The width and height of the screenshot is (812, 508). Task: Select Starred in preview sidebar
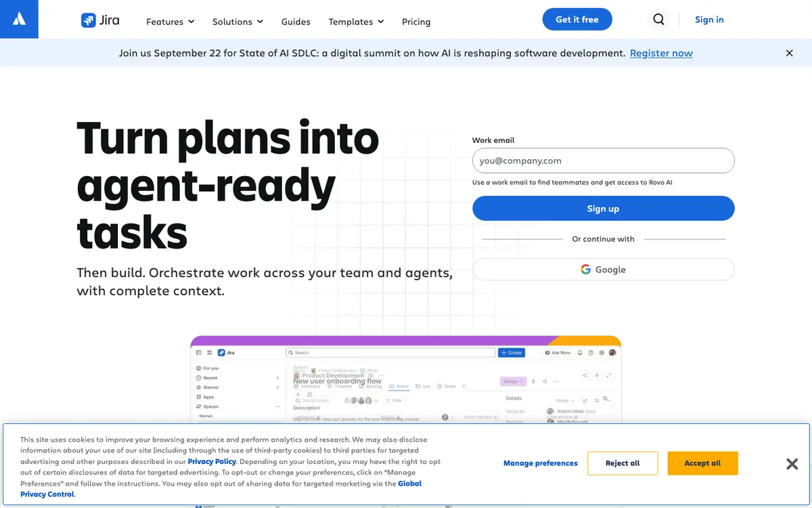click(207, 387)
